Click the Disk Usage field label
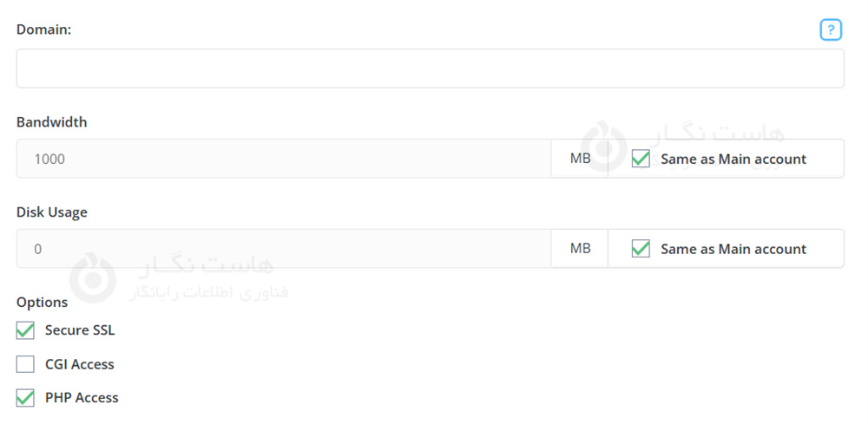The width and height of the screenshot is (868, 424). [52, 212]
